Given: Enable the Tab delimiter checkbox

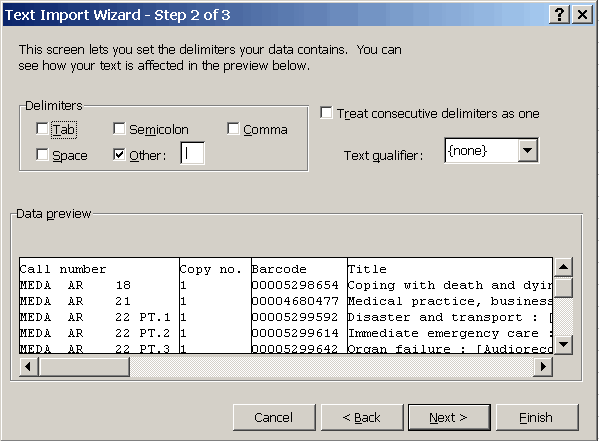Looking at the screenshot, I should pos(42,129).
